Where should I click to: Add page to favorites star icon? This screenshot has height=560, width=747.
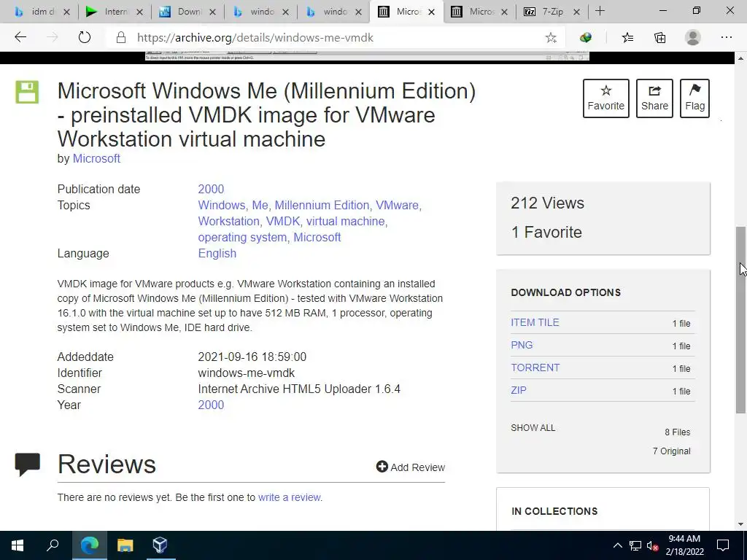click(551, 38)
